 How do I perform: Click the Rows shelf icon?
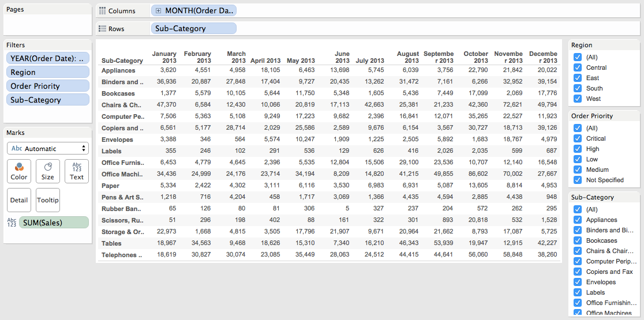(x=103, y=29)
